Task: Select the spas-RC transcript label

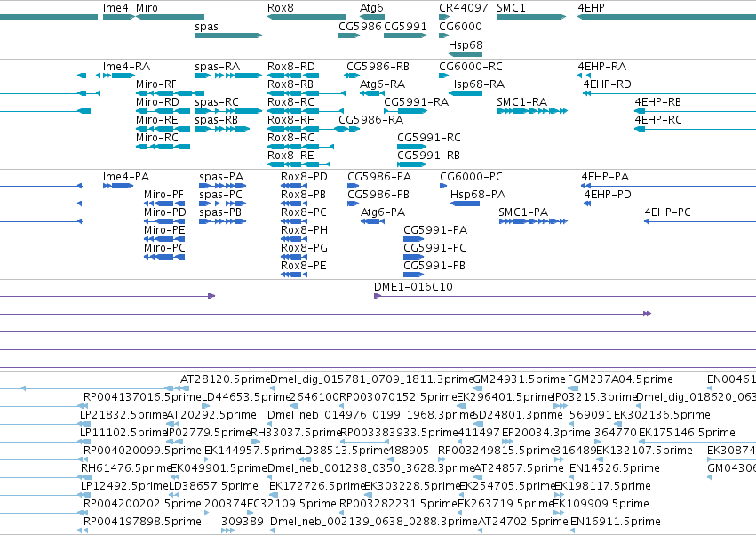Action: point(217,102)
